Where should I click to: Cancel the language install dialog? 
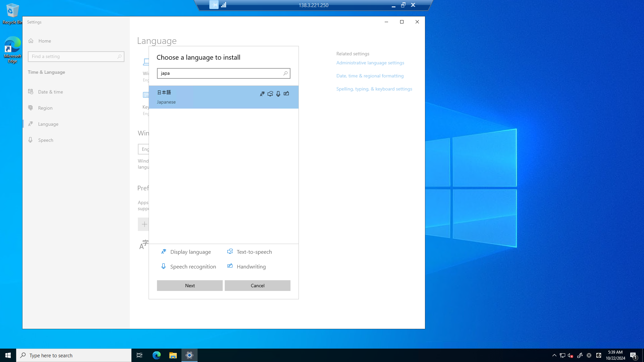[x=257, y=285]
